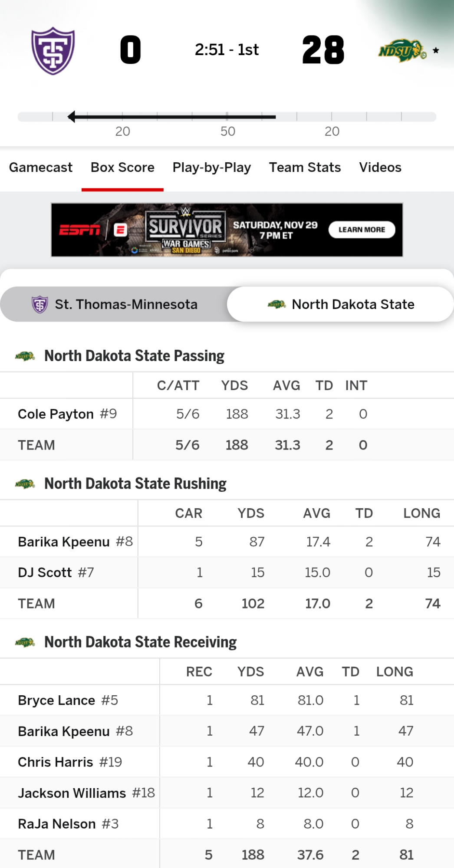Tap the NDSU bison logo in header
This screenshot has height=868, width=454.
402,51
